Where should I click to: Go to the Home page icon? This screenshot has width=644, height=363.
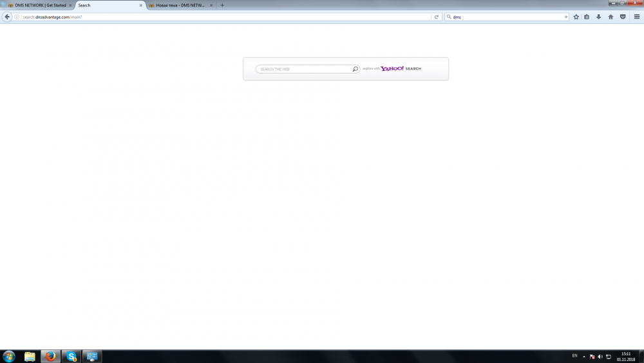point(611,17)
